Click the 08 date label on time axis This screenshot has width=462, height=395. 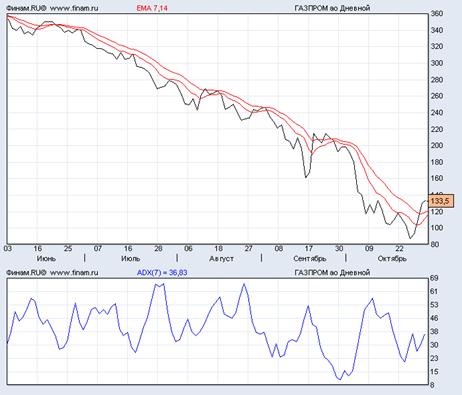point(279,249)
